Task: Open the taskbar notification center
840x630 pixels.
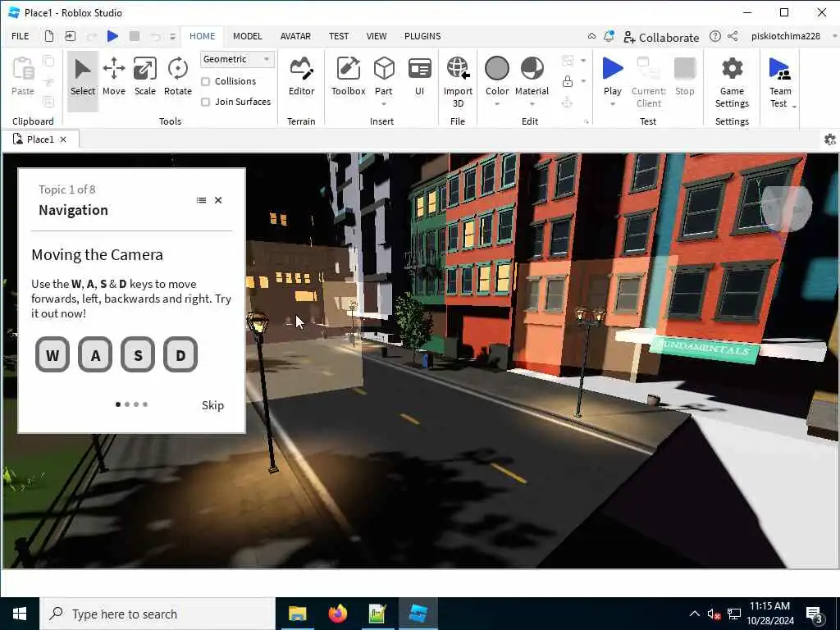Action: [x=815, y=615]
